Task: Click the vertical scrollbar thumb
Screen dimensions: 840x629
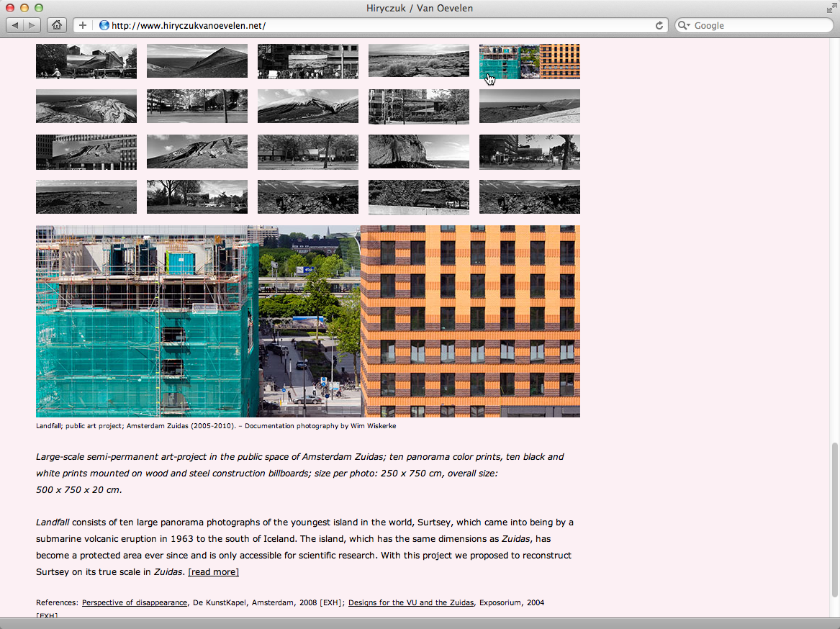Action: coord(834,518)
